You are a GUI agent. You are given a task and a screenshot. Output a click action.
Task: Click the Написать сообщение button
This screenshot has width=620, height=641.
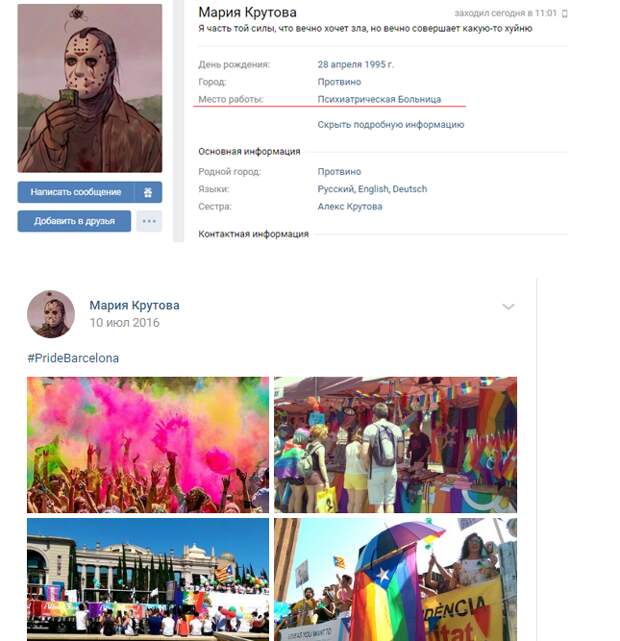[76, 192]
